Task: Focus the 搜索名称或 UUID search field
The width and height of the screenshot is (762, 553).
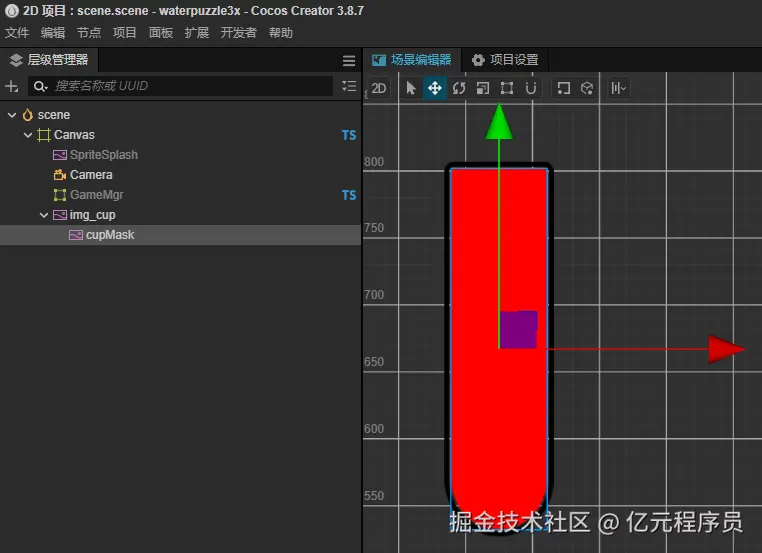Action: (x=180, y=86)
